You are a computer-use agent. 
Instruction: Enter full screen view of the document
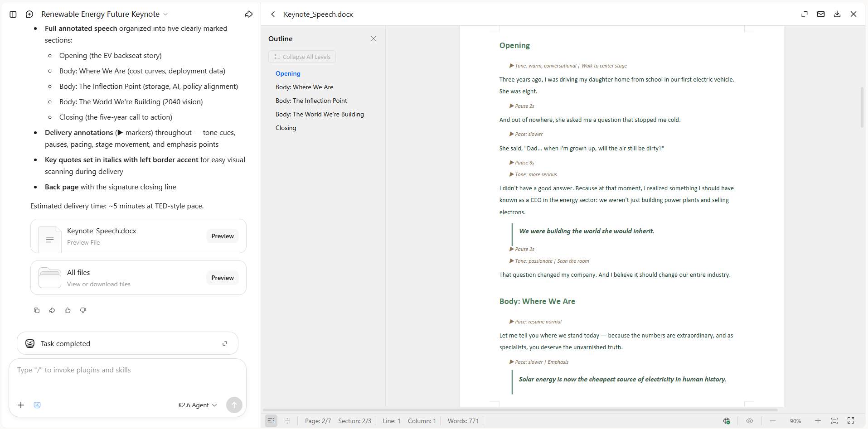[x=851, y=421]
